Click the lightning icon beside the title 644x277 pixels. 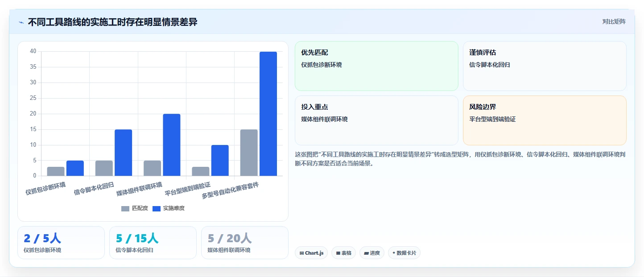[21, 22]
